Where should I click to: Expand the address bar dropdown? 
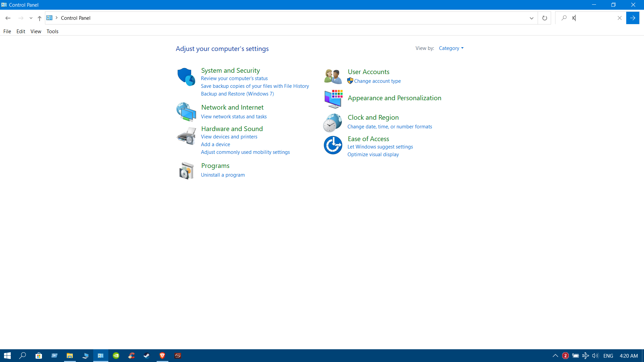click(531, 18)
